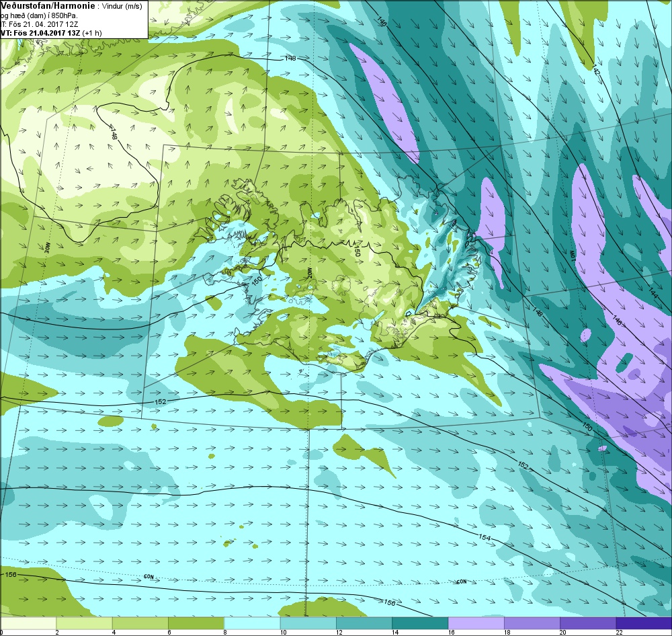672x636 pixels.
Task: Select the light cyan swatch between 8 and 10
Action: coord(252,623)
